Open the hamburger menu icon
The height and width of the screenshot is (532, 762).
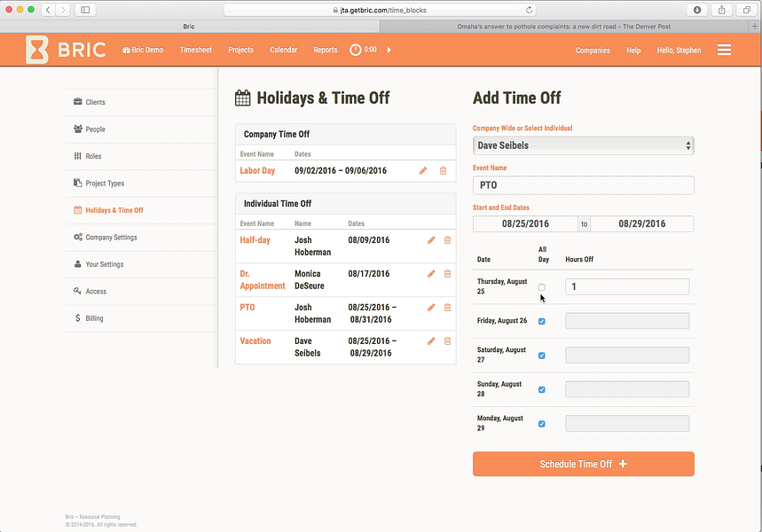[724, 50]
